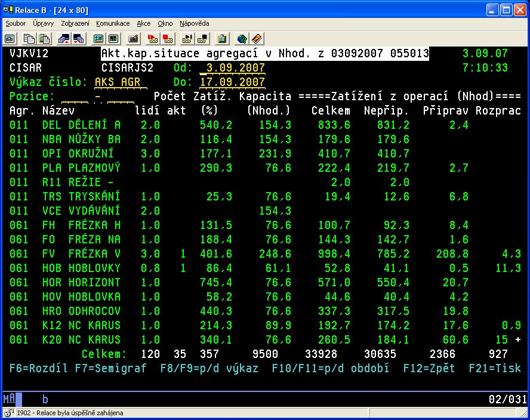Click the row 061 HRO ODHROCOV
Screen dimensions: 530x420
pyautogui.click(x=265, y=311)
